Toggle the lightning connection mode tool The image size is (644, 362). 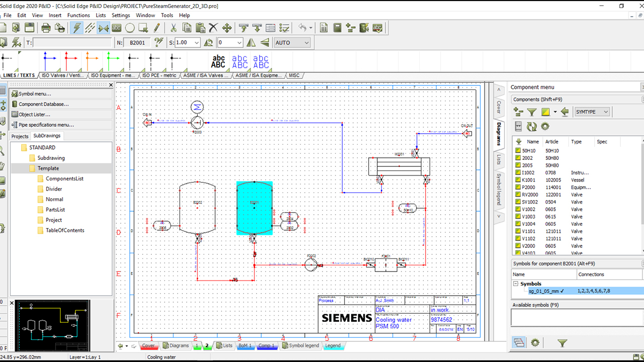click(x=77, y=28)
